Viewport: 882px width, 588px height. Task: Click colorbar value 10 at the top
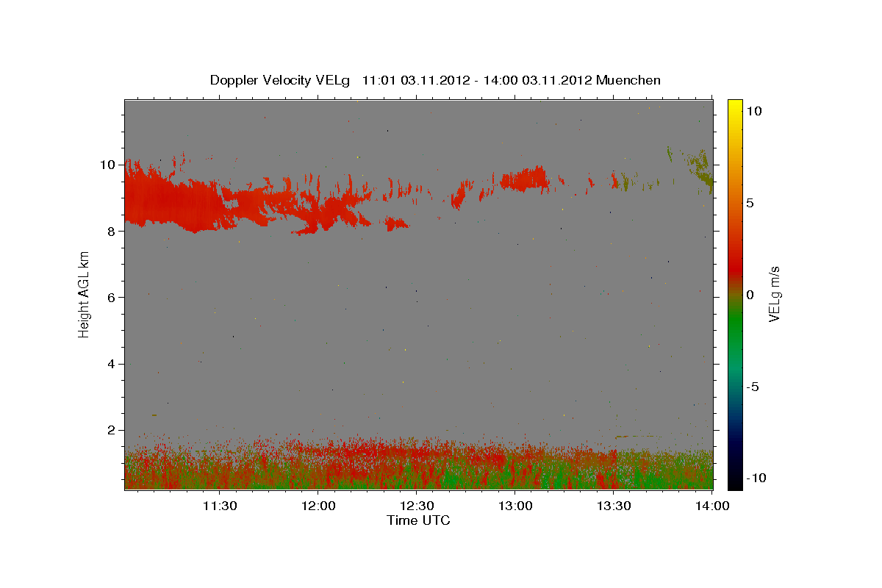[753, 111]
